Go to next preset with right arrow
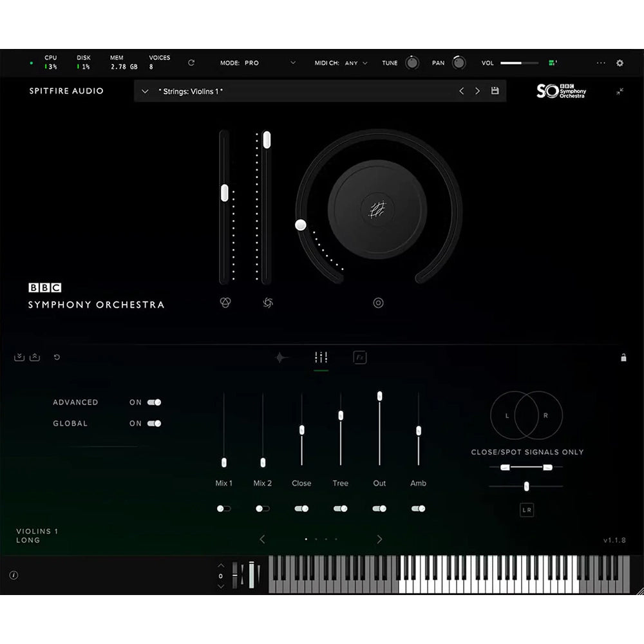 tap(477, 91)
